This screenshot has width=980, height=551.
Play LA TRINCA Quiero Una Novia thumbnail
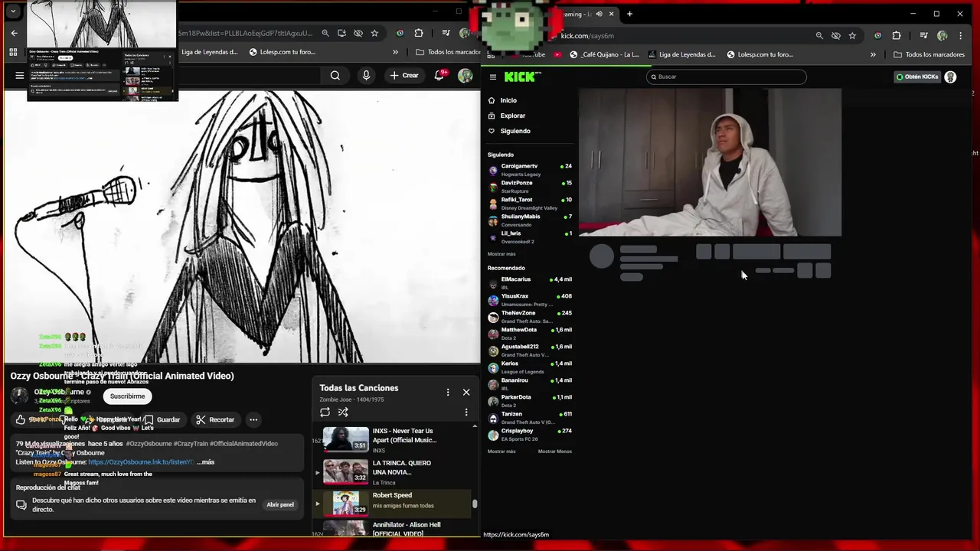click(345, 471)
